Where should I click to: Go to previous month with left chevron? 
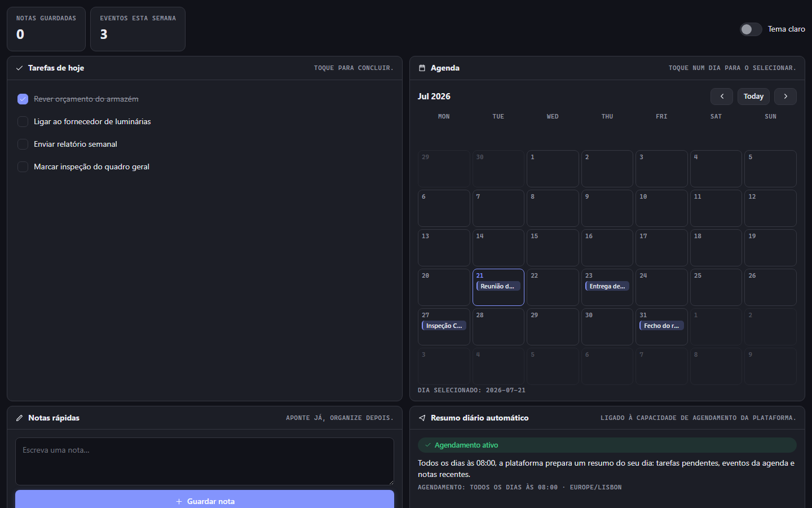tap(721, 97)
